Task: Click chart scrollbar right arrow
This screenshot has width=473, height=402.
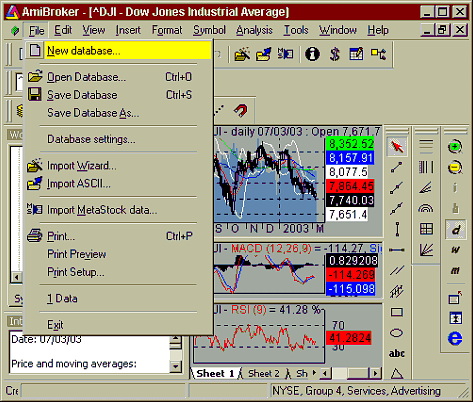Action: click(376, 373)
